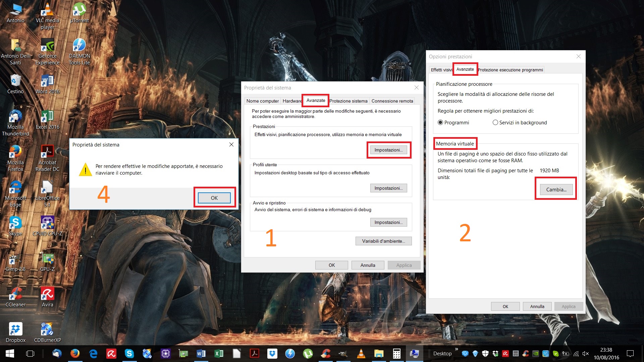Open the Wi-Fi network tray icon
644x362 pixels.
tap(576, 354)
